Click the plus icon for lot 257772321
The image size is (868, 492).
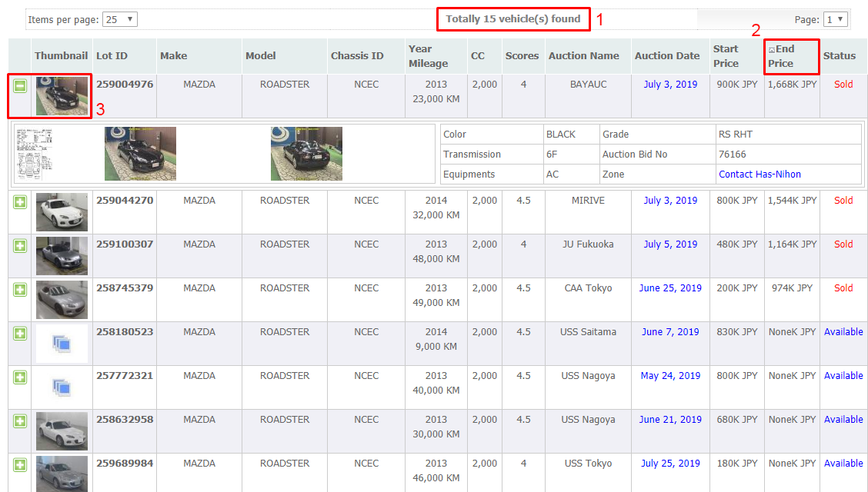20,377
